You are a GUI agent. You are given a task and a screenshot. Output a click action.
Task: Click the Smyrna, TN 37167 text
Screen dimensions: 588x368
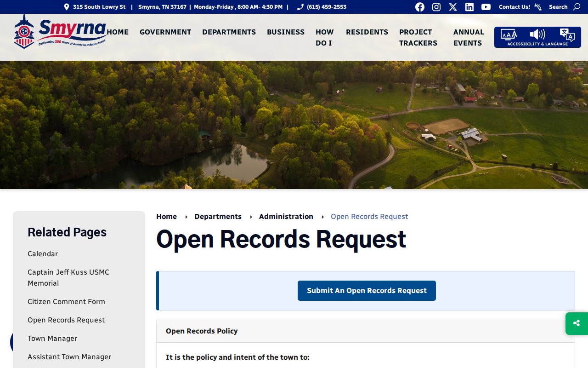click(x=162, y=7)
